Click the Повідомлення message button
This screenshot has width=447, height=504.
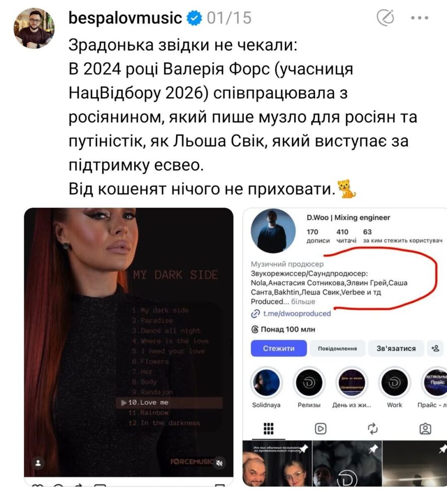click(x=338, y=348)
